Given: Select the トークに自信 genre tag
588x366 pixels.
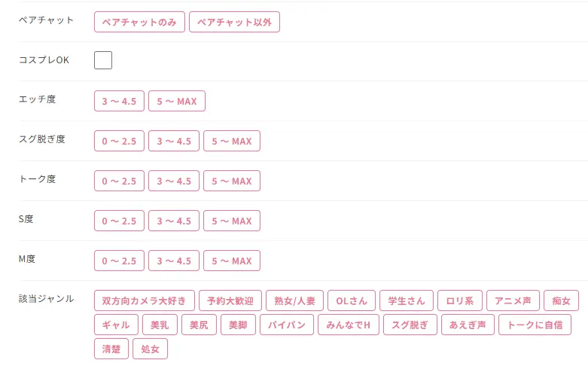Looking at the screenshot, I should (535, 325).
